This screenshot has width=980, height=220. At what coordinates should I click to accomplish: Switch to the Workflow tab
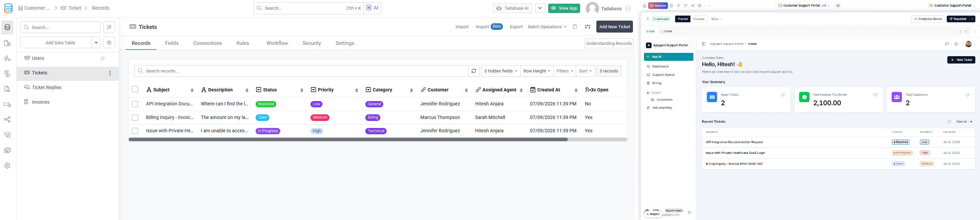click(x=277, y=43)
